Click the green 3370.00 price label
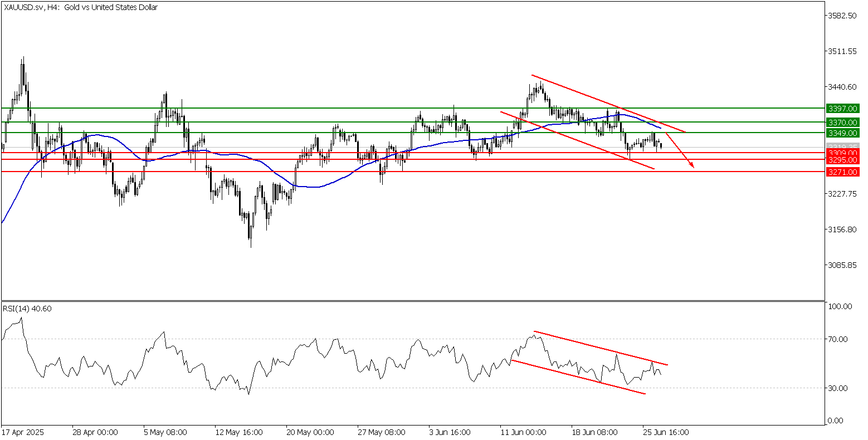The image size is (868, 440). [842, 122]
